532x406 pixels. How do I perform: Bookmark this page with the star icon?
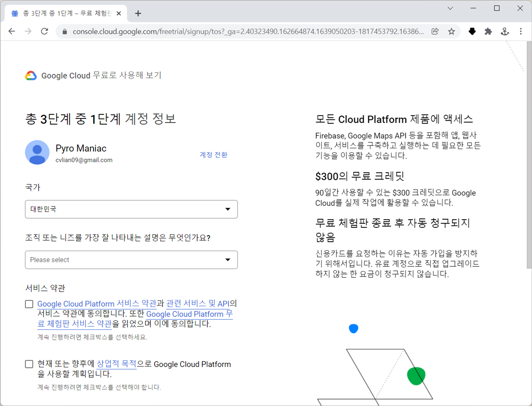(451, 31)
